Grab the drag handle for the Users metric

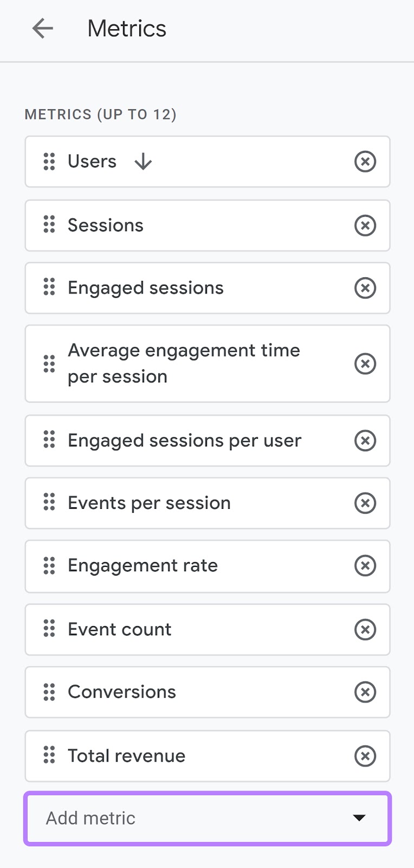click(49, 162)
